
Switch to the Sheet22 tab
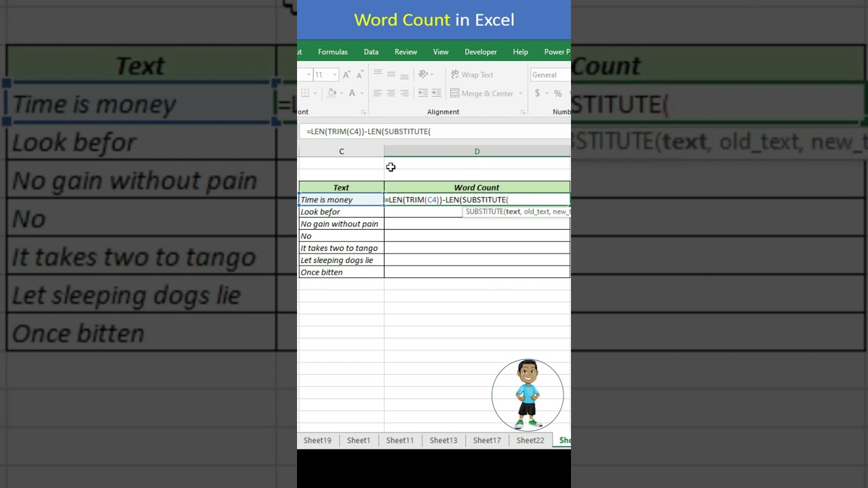tap(530, 441)
